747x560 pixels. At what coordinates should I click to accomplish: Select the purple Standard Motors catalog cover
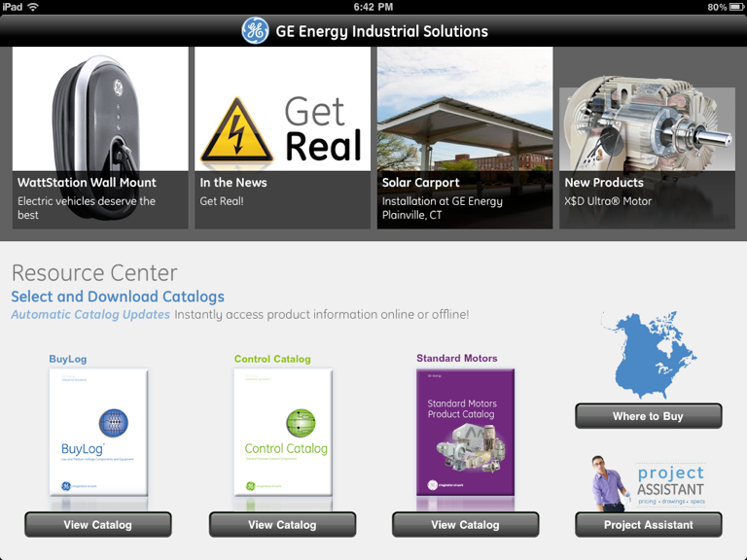tap(466, 433)
